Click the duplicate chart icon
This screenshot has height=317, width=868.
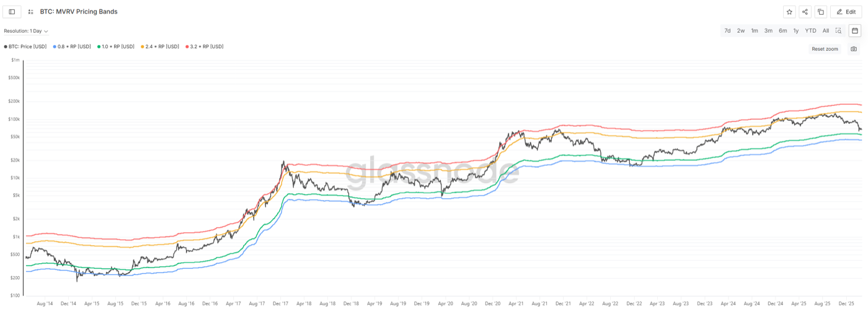(820, 12)
